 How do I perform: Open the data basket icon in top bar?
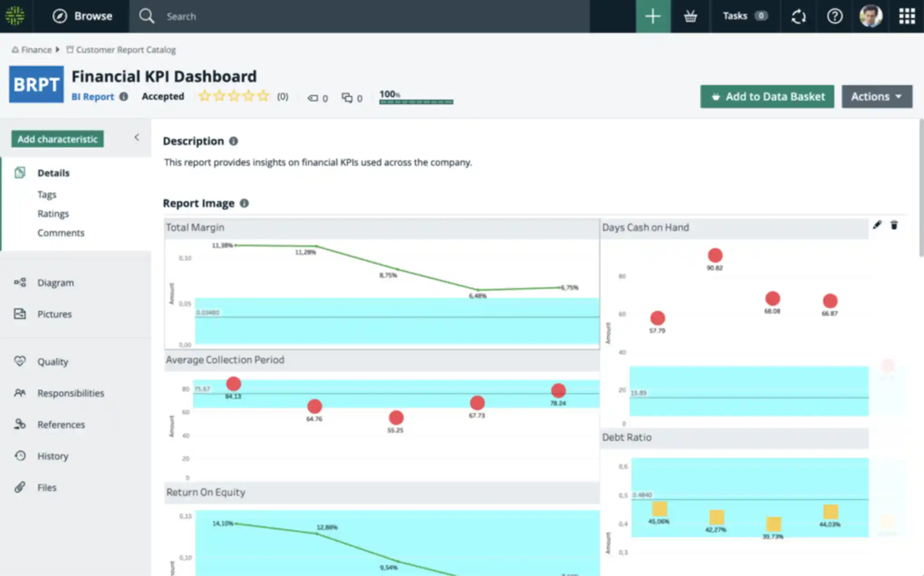[690, 16]
